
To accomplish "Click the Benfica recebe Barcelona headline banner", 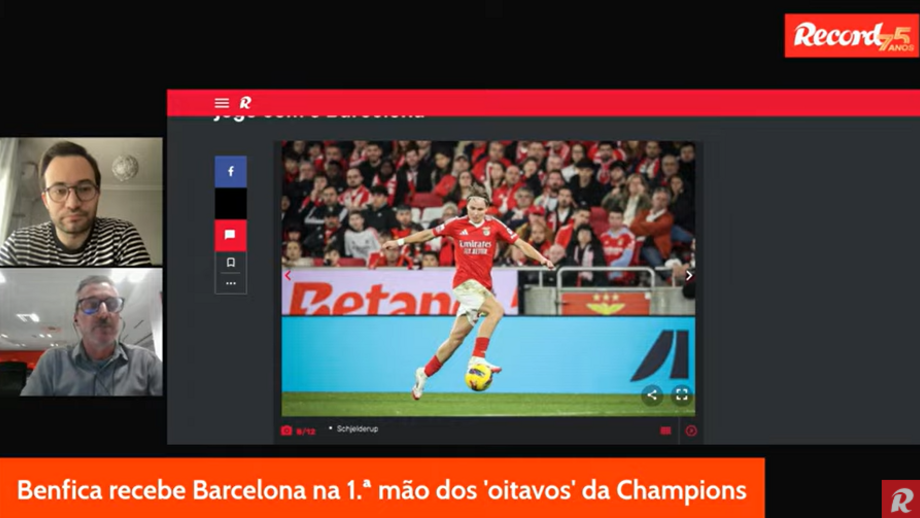I will coord(382,488).
